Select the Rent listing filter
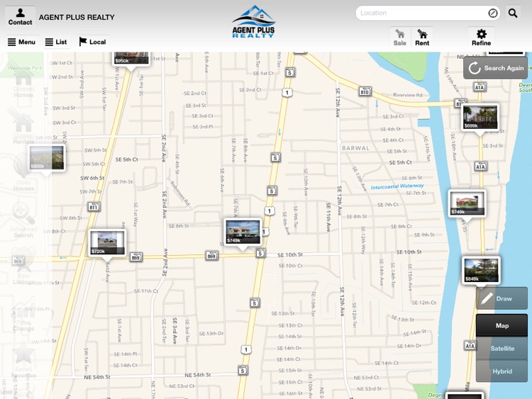Viewport: 532px width, 399px height. point(422,38)
